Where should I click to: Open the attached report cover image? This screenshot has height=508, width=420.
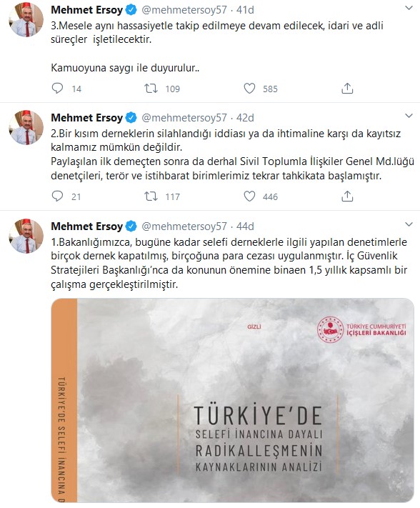click(x=233, y=400)
